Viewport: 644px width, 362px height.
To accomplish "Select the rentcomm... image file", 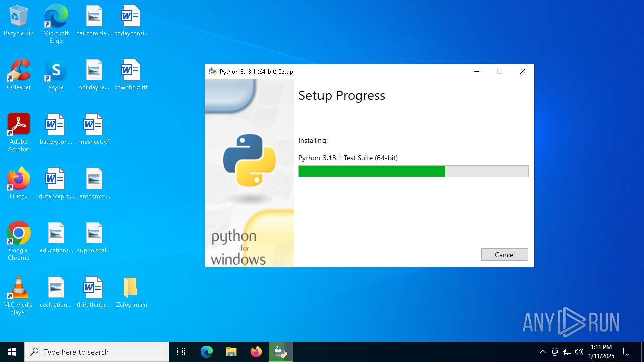I will 94,184.
